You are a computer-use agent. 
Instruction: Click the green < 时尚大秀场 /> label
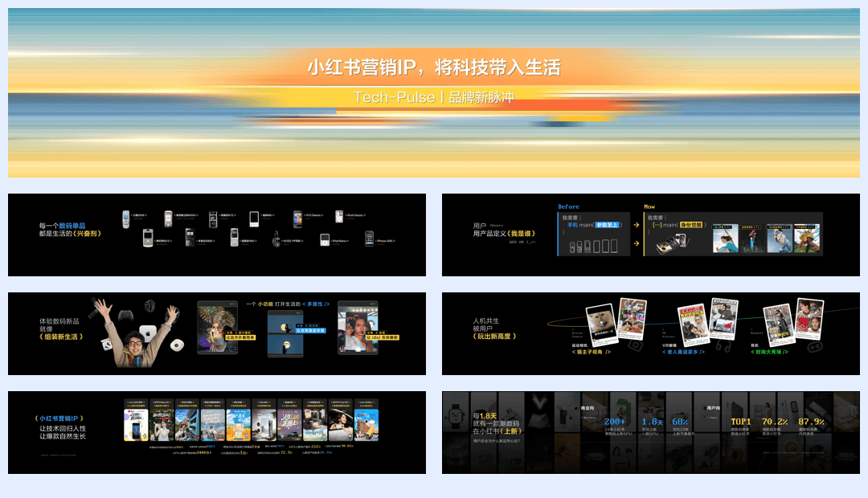click(769, 352)
